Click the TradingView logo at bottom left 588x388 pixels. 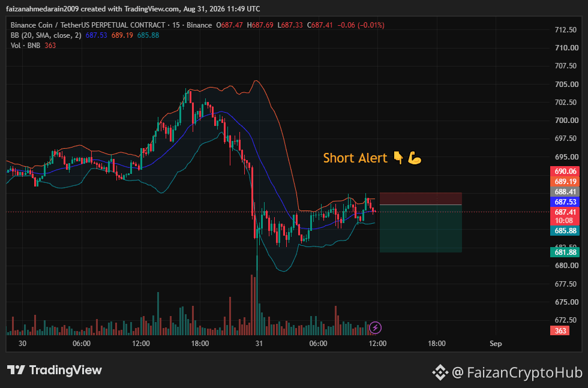click(55, 371)
